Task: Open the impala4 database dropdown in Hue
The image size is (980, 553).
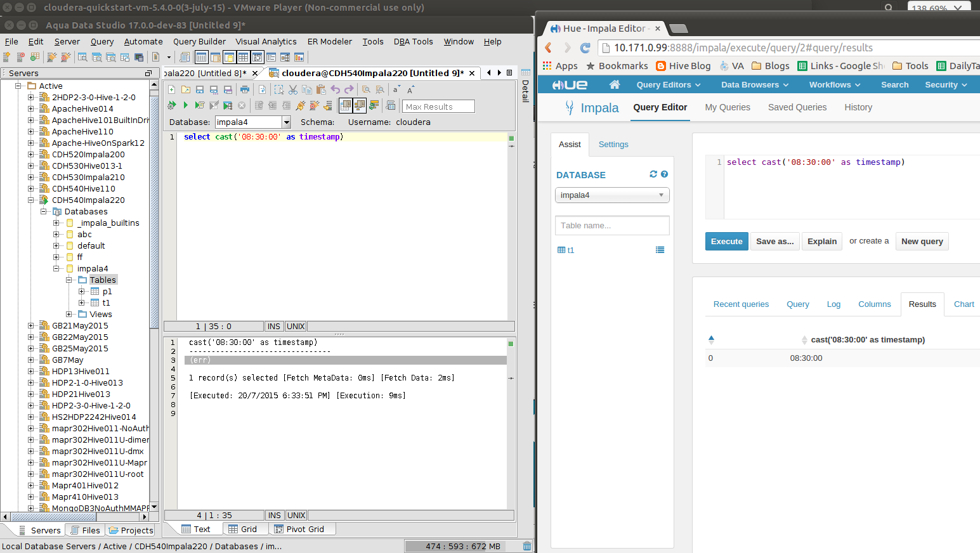Action: [612, 195]
